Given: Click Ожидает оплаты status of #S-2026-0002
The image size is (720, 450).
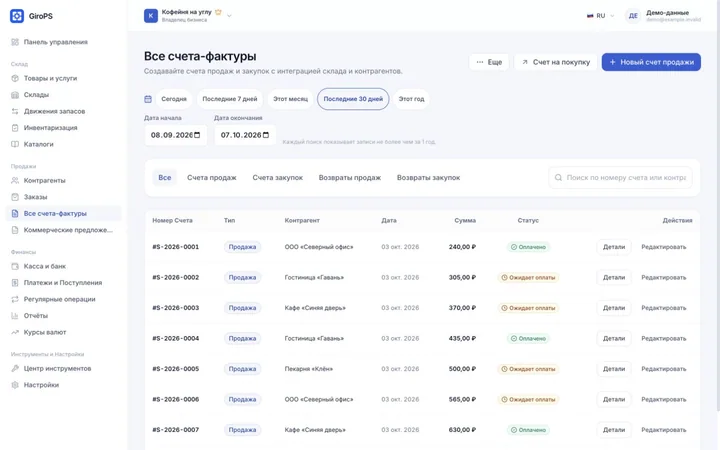Looking at the screenshot, I should [x=528, y=278].
